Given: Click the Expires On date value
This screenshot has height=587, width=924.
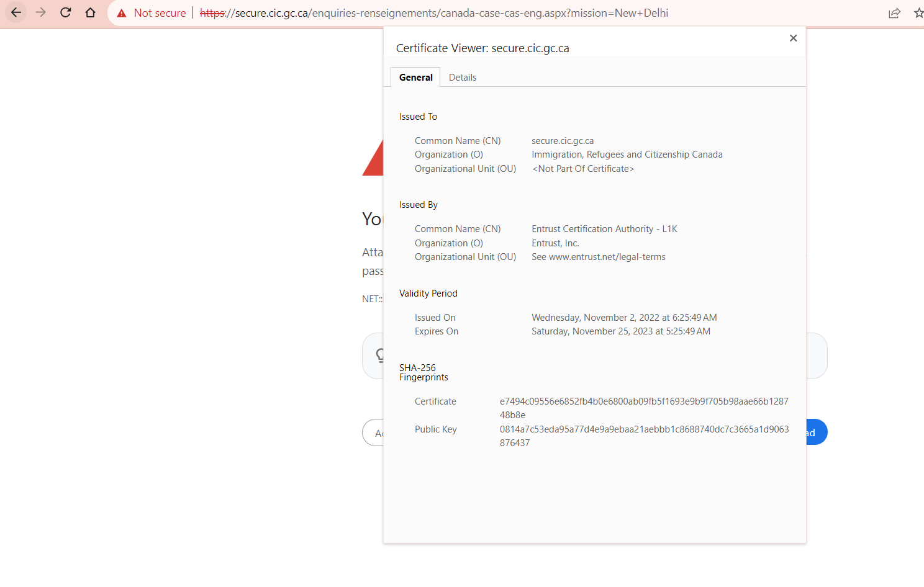Looking at the screenshot, I should point(620,331).
